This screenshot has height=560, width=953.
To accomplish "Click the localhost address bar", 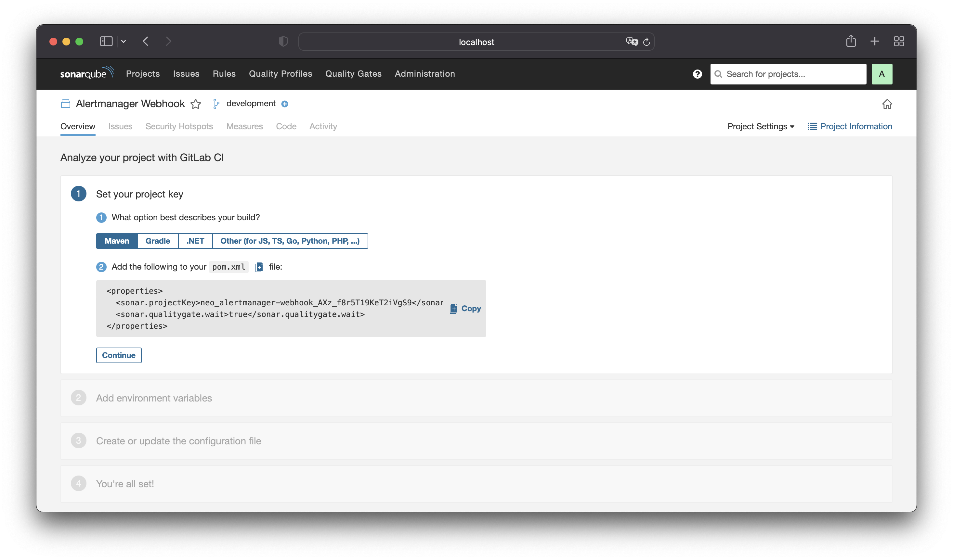I will pos(476,42).
